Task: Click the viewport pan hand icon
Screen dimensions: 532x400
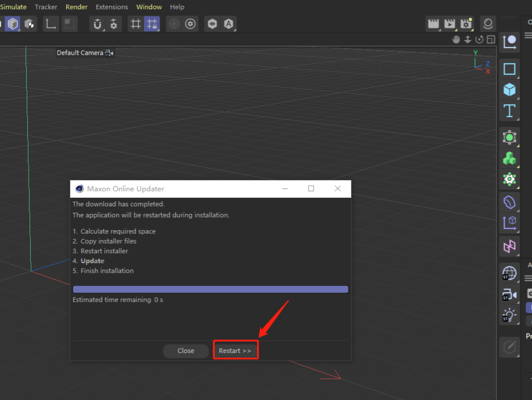Action: (x=456, y=39)
